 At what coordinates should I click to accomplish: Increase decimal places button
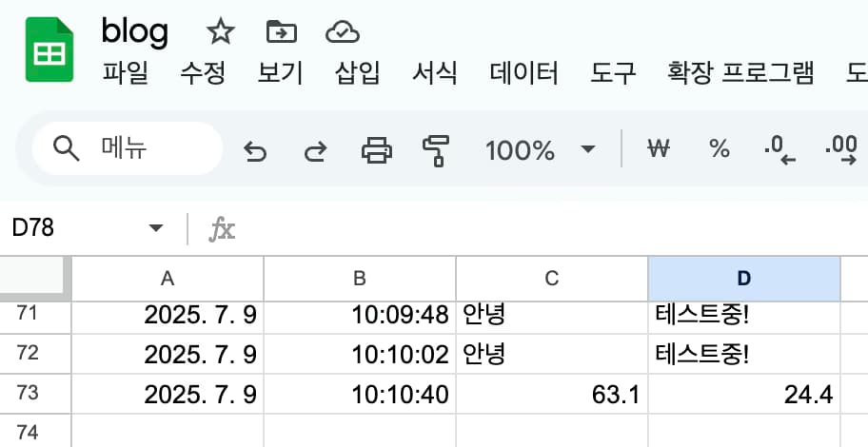840,150
